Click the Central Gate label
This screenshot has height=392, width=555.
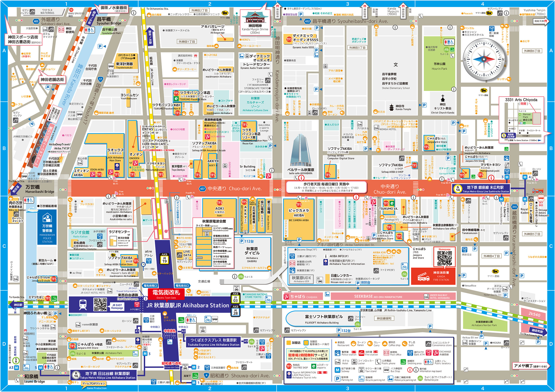point(170,335)
